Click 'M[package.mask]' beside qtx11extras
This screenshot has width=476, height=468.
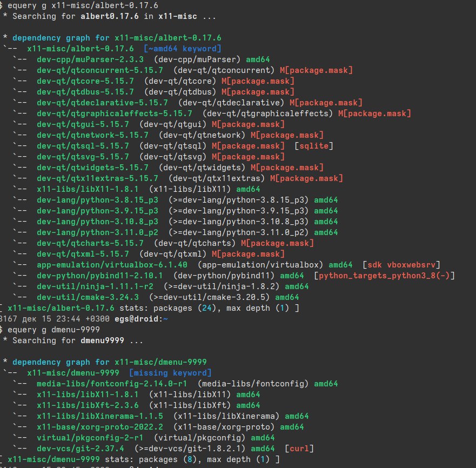306,178
